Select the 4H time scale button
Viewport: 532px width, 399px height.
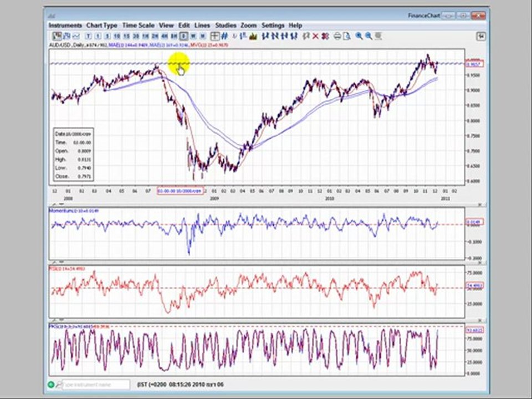point(165,36)
